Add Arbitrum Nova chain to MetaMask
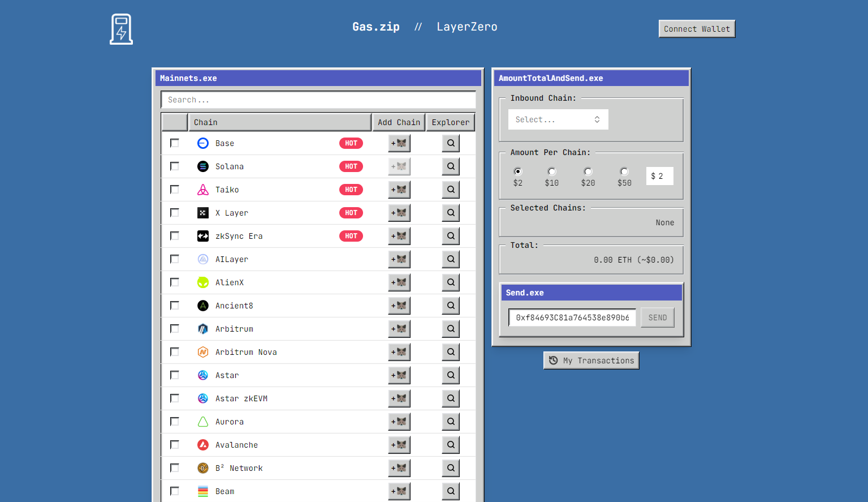Viewport: 868px width, 502px height. point(399,352)
